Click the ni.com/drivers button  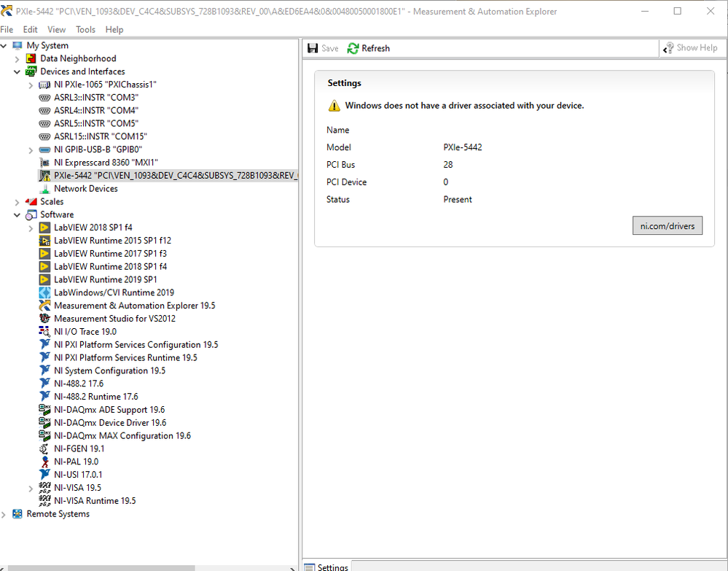(x=668, y=226)
